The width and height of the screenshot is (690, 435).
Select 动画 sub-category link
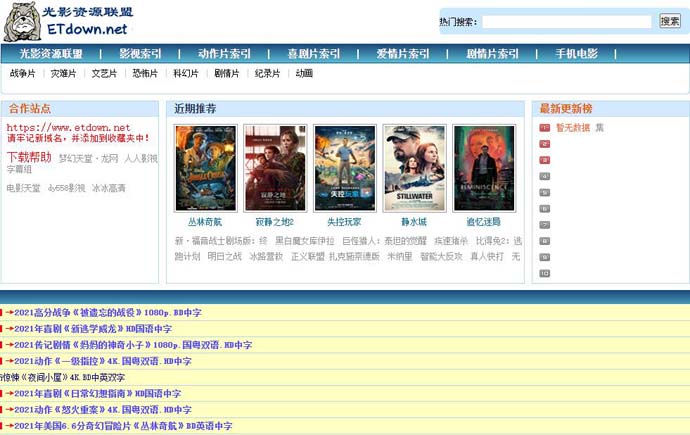click(x=304, y=73)
